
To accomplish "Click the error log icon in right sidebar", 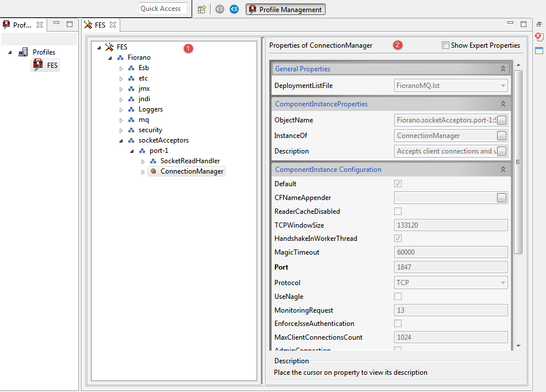I will click(x=539, y=37).
